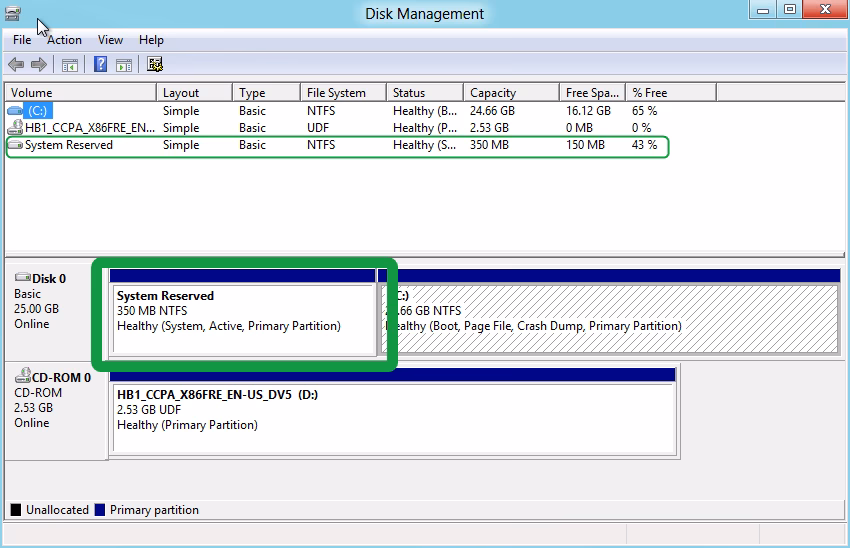Select the (C:) volume drive icon
Viewport: 850px width, 548px height.
15,111
